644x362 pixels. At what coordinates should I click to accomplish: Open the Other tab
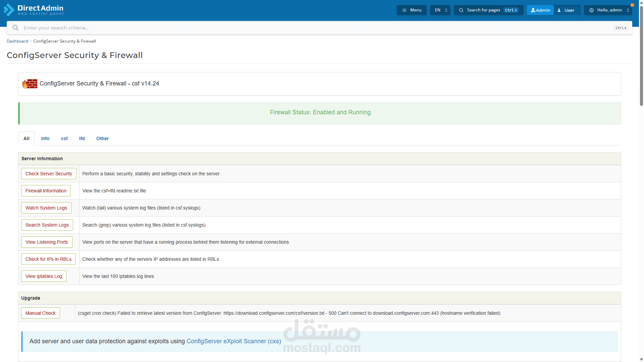click(x=102, y=138)
